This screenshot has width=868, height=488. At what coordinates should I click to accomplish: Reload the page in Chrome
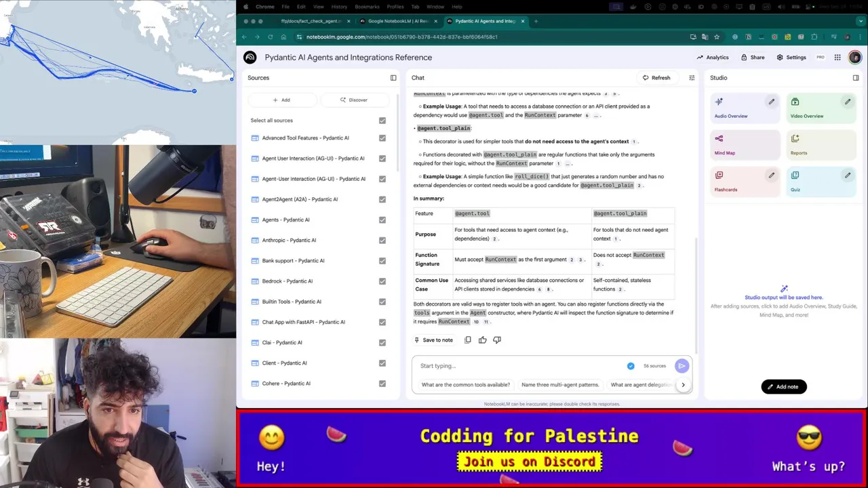click(270, 37)
